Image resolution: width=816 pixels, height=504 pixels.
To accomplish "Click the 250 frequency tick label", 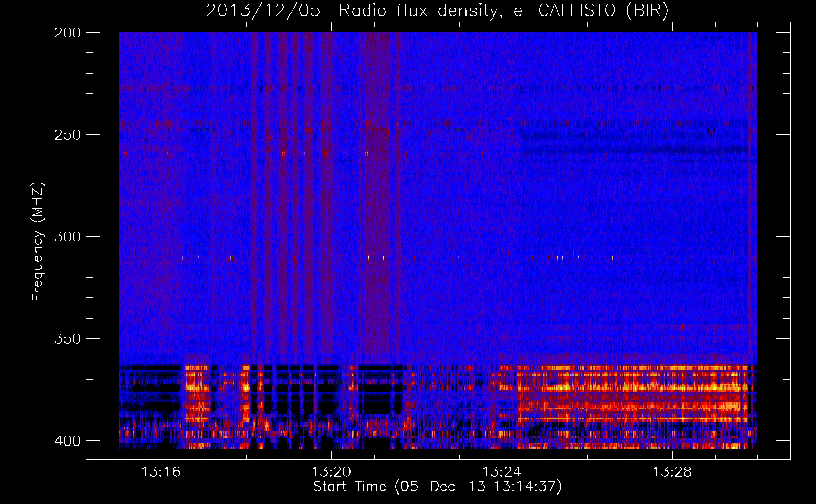I will click(68, 135).
